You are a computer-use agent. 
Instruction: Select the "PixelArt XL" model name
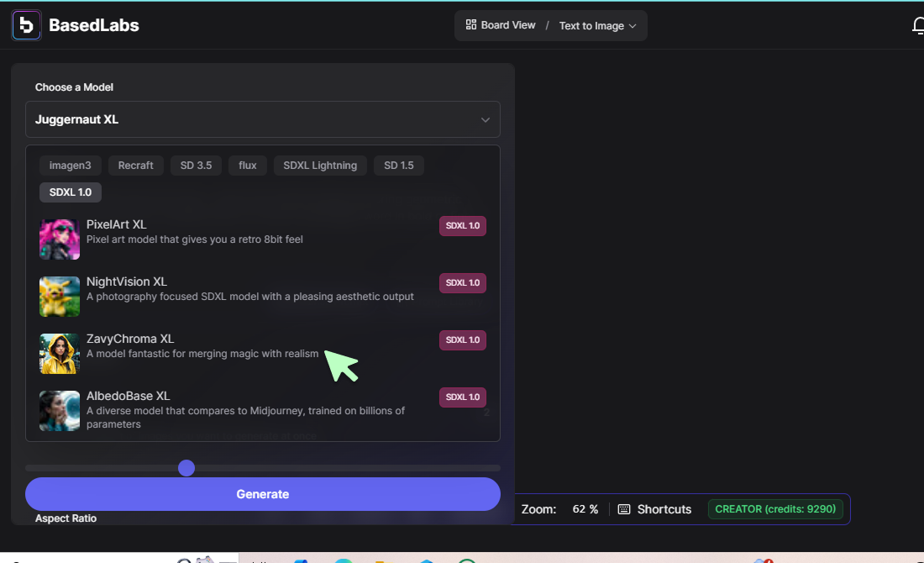pos(117,224)
